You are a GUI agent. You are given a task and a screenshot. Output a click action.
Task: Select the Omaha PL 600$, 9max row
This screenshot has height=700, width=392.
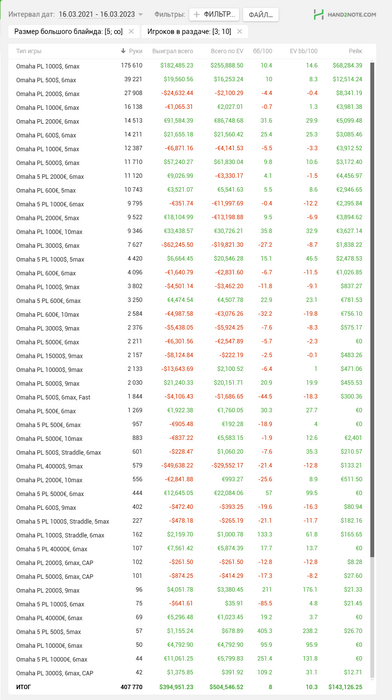[x=189, y=508]
